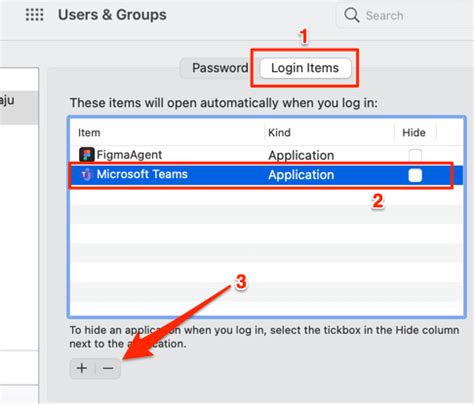This screenshot has height=404, width=474.
Task: Tick the Hide checkbox for Microsoft Teams
Action: click(415, 175)
